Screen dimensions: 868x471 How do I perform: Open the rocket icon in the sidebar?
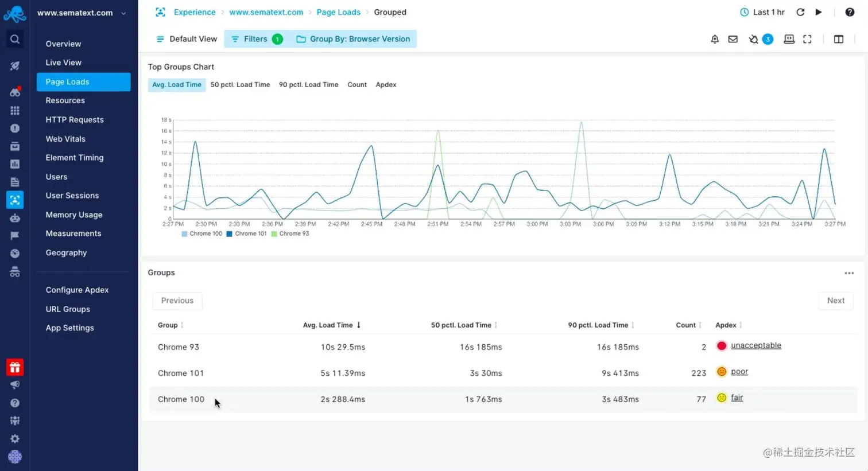point(15,66)
